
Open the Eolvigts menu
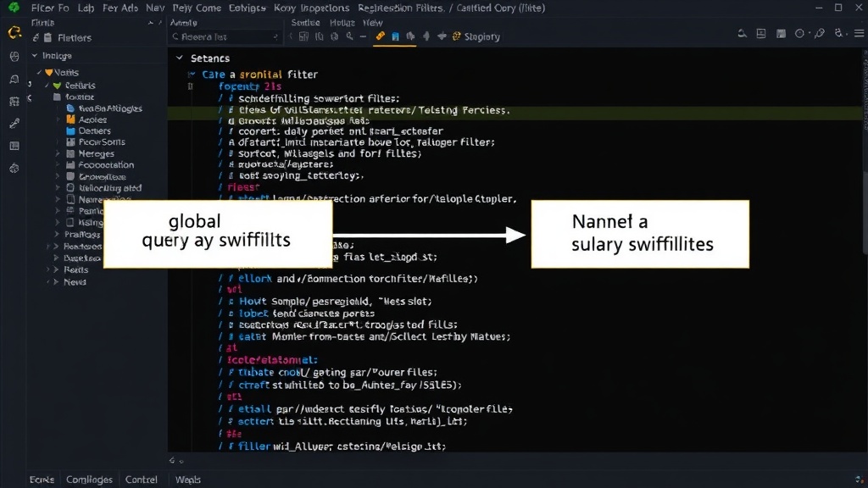point(247,8)
